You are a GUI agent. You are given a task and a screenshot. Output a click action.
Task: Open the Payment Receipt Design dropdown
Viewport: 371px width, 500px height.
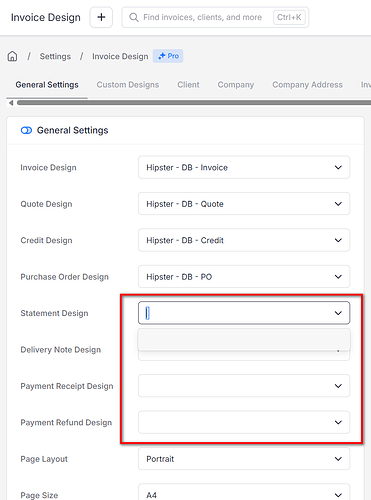[x=244, y=386]
